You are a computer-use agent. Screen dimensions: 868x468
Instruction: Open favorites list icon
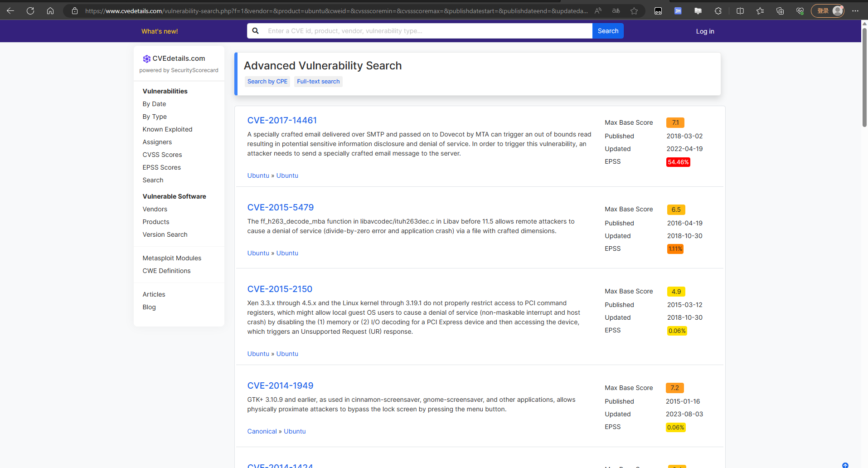click(x=760, y=11)
